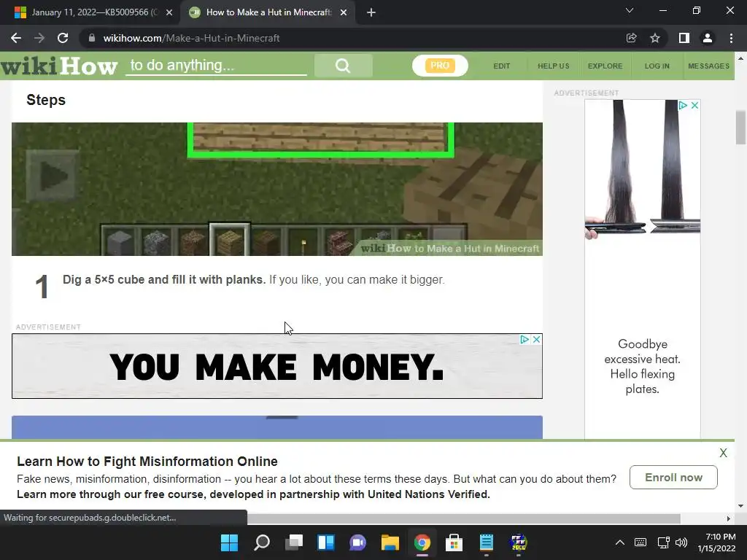This screenshot has height=560, width=747.
Task: Click the text Dig a 5×5 cube and fill it with planks.
Action: [x=164, y=279]
